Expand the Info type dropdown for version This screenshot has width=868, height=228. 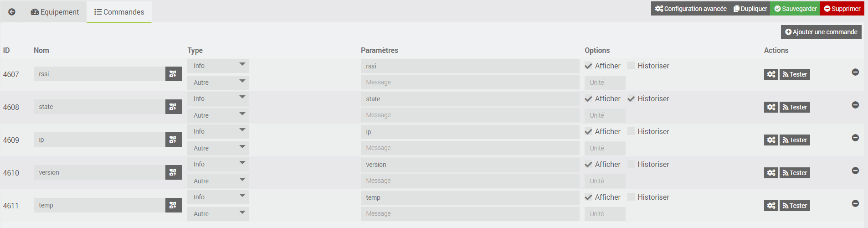pos(218,164)
